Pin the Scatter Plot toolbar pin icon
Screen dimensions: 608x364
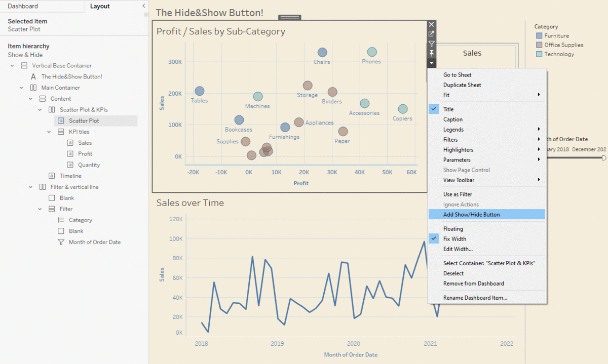point(431,53)
